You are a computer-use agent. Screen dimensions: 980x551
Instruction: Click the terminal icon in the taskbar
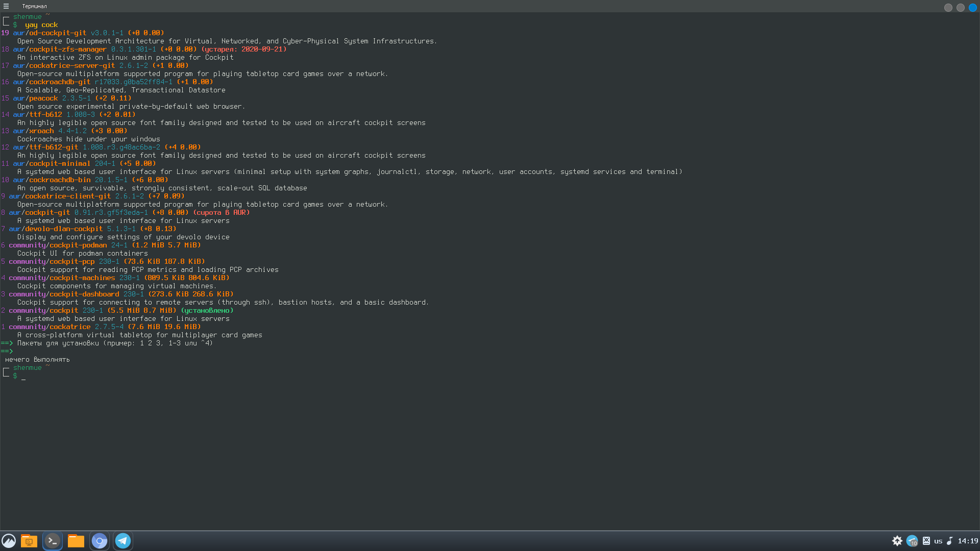pyautogui.click(x=53, y=541)
